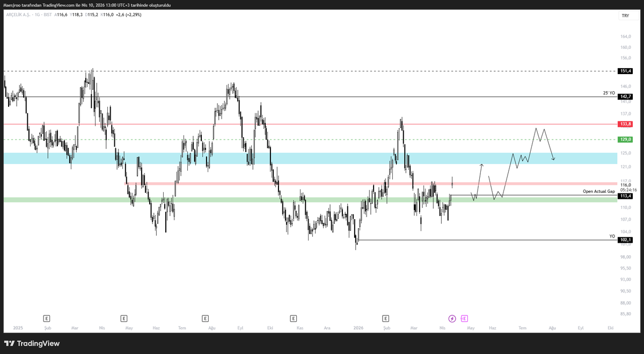Open the earnings E marker near Kas
Screen dimensions: 644x354
292,318
